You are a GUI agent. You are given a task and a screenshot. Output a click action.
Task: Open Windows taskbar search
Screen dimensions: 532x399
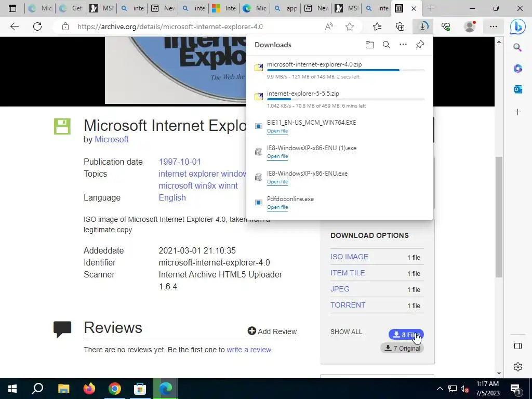37,389
